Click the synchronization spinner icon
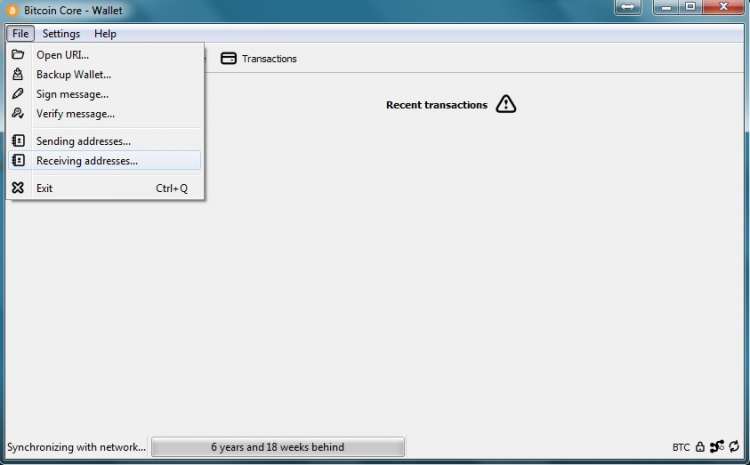 coord(734,446)
